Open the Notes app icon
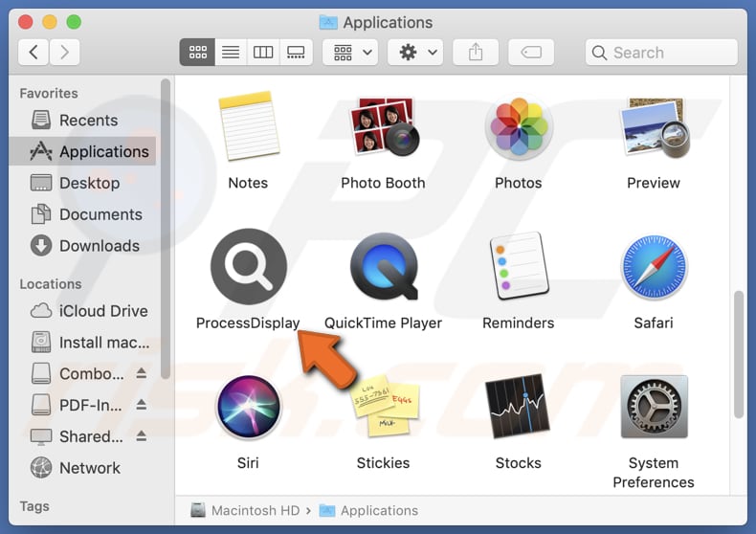 click(x=248, y=126)
